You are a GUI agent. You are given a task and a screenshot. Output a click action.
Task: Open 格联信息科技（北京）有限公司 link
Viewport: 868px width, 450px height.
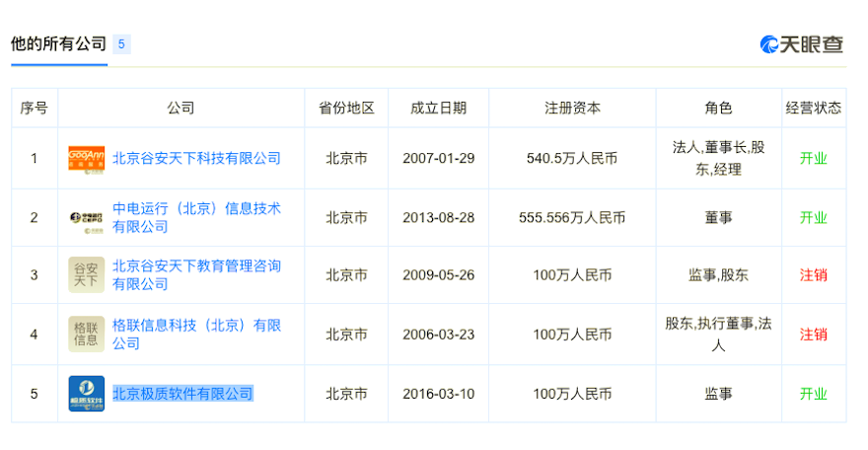coord(196,335)
